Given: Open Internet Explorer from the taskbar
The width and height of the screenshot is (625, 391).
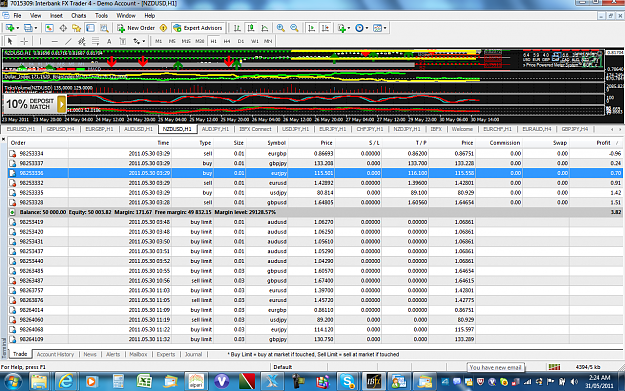Looking at the screenshot, I should click(65, 381).
